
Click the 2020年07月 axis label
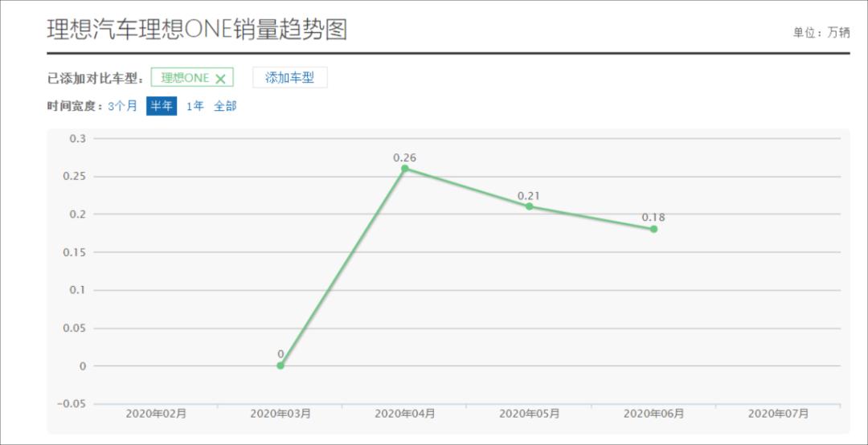coord(778,414)
